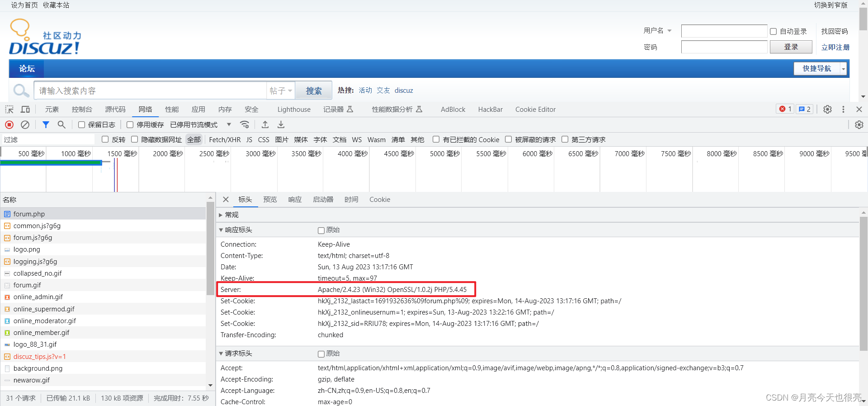Viewport: 868px width, 406px height.
Task: Toggle 原始 checkbox under 请求标头
Action: (x=321, y=354)
